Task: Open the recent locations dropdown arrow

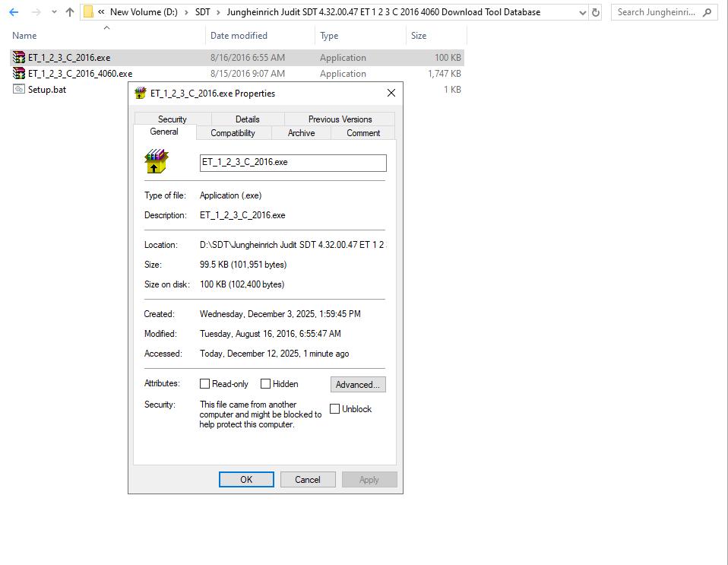Action: click(x=54, y=12)
